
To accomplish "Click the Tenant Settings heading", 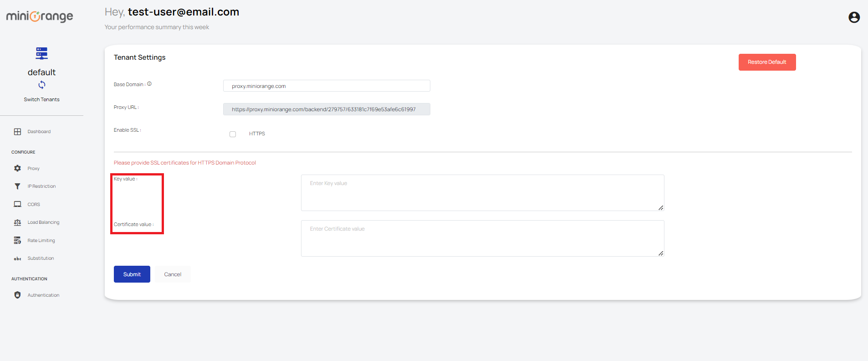I will pos(139,57).
